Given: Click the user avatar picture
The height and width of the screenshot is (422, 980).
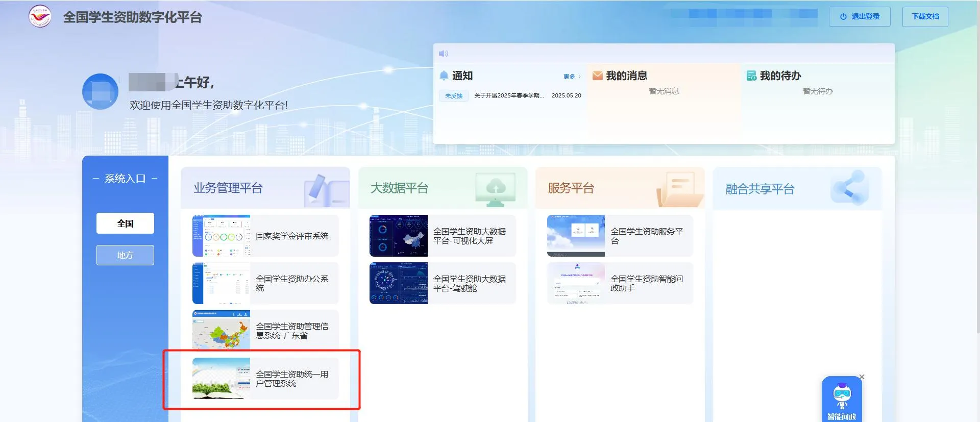Looking at the screenshot, I should coord(100,91).
